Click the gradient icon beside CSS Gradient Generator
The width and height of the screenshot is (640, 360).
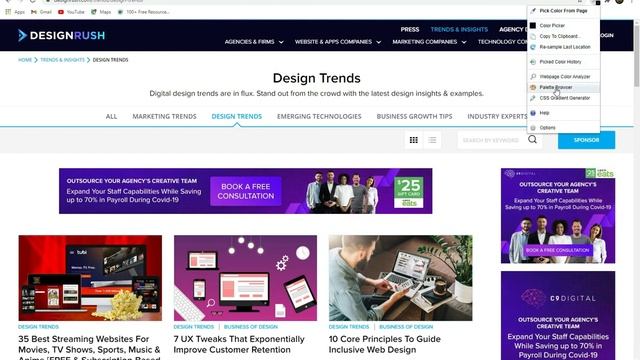(x=533, y=98)
